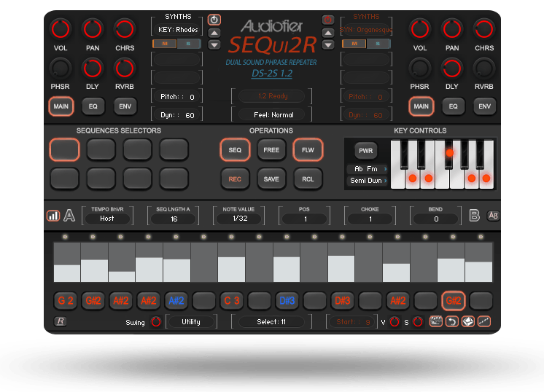
Task: Click the bar graph icon beside A
Action: [53, 216]
